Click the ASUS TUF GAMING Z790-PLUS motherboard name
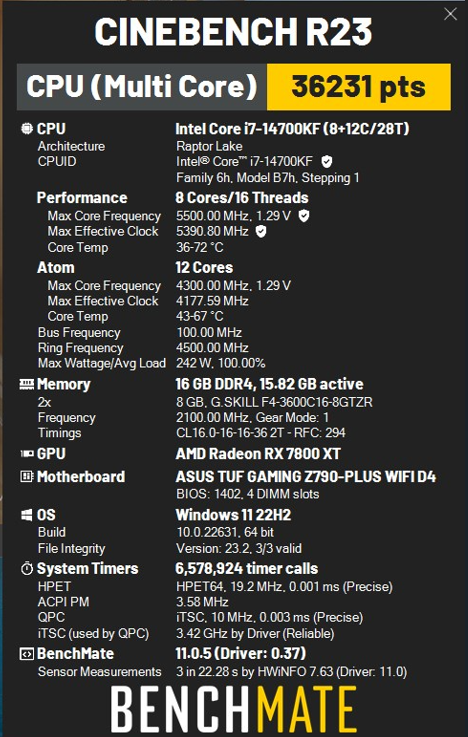The height and width of the screenshot is (737, 468). 305,477
